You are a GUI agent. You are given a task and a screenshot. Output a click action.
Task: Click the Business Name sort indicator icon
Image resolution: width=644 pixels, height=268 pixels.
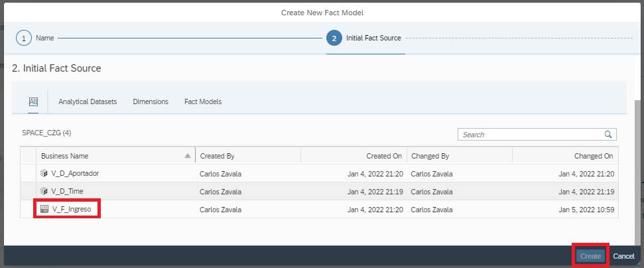pos(188,156)
